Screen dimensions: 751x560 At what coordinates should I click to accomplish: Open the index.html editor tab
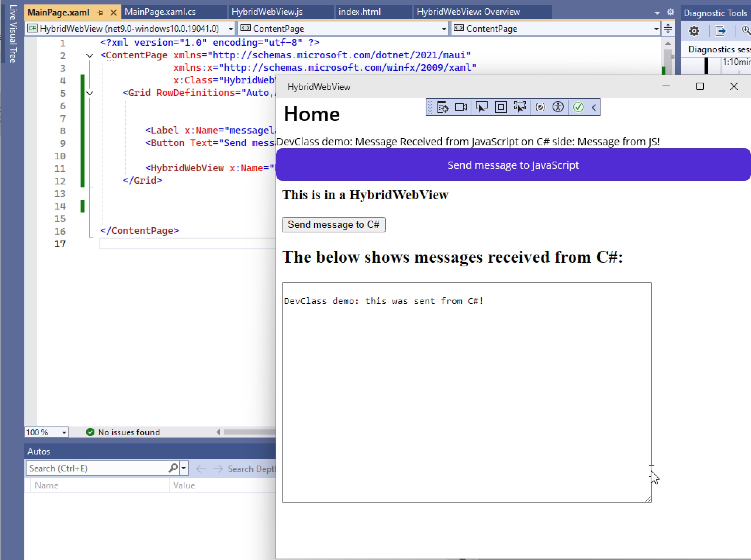pos(359,12)
